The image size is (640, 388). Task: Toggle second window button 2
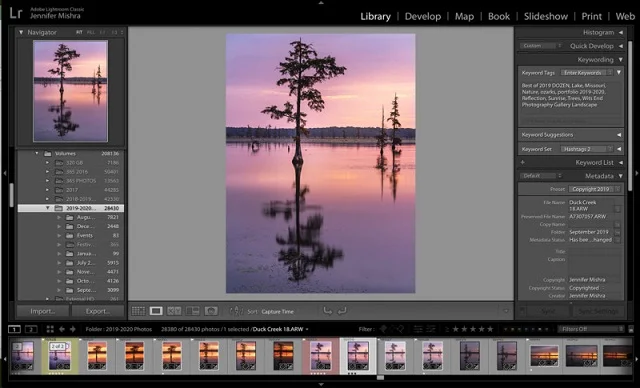click(x=31, y=329)
